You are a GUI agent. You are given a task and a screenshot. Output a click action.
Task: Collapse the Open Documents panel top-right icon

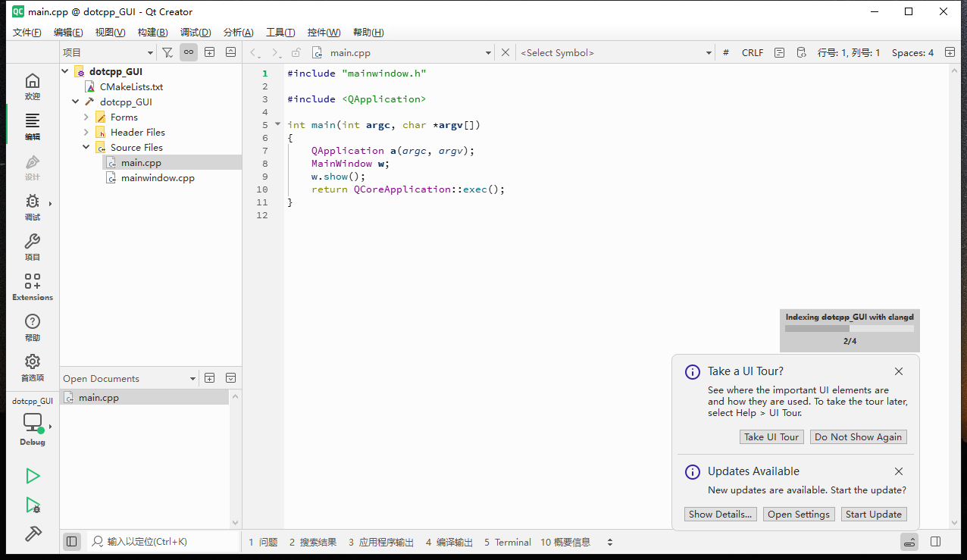231,378
